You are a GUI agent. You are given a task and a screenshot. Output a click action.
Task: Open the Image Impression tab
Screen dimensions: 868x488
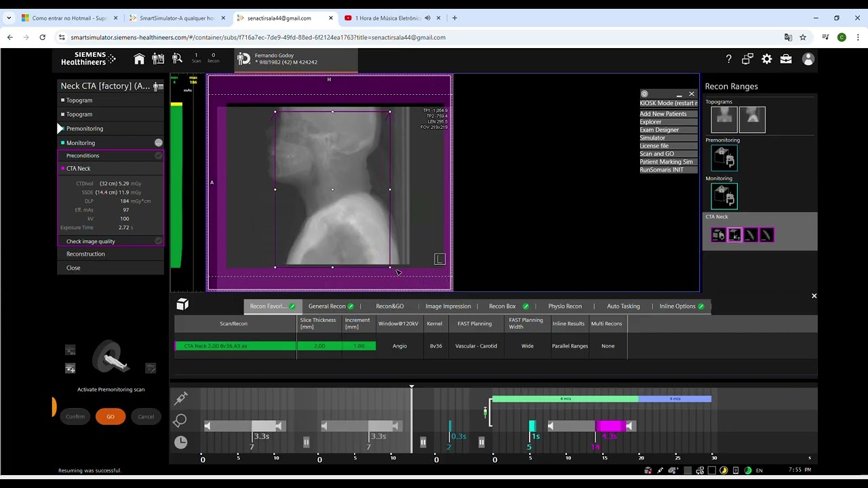[x=448, y=306]
